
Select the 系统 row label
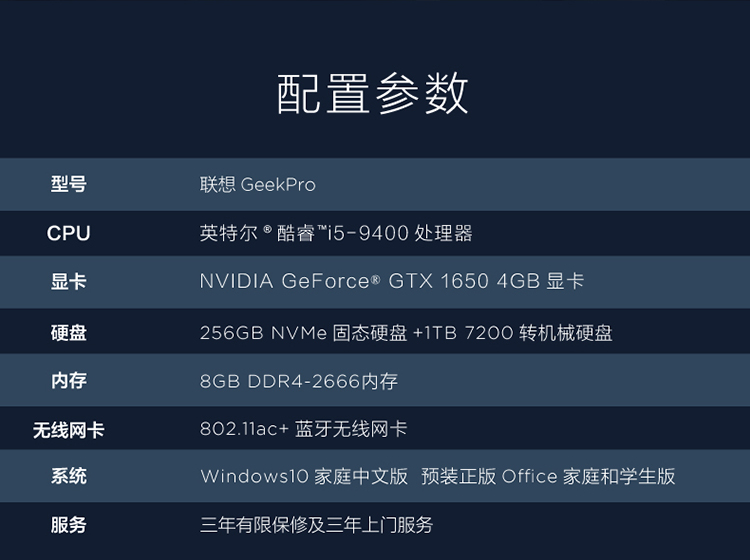coord(68,476)
